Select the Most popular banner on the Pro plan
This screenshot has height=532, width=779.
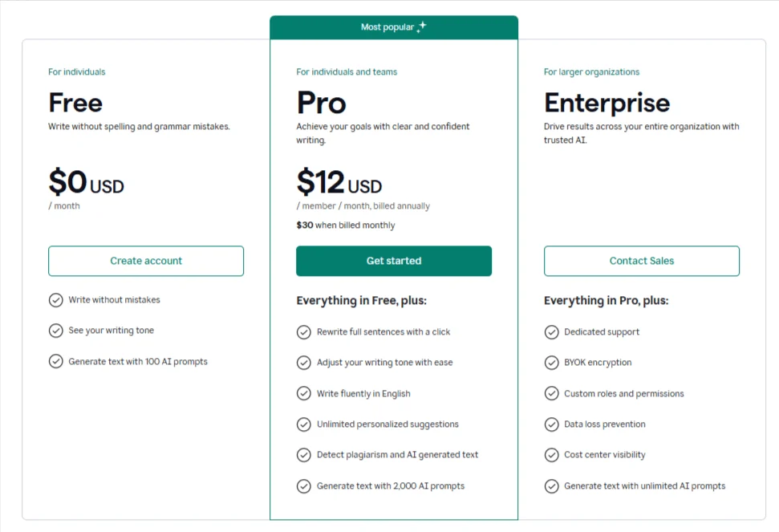393,26
